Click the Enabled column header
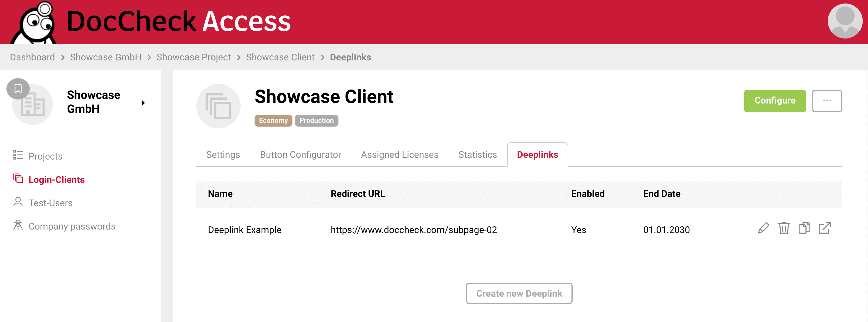This screenshot has width=868, height=322. click(588, 194)
